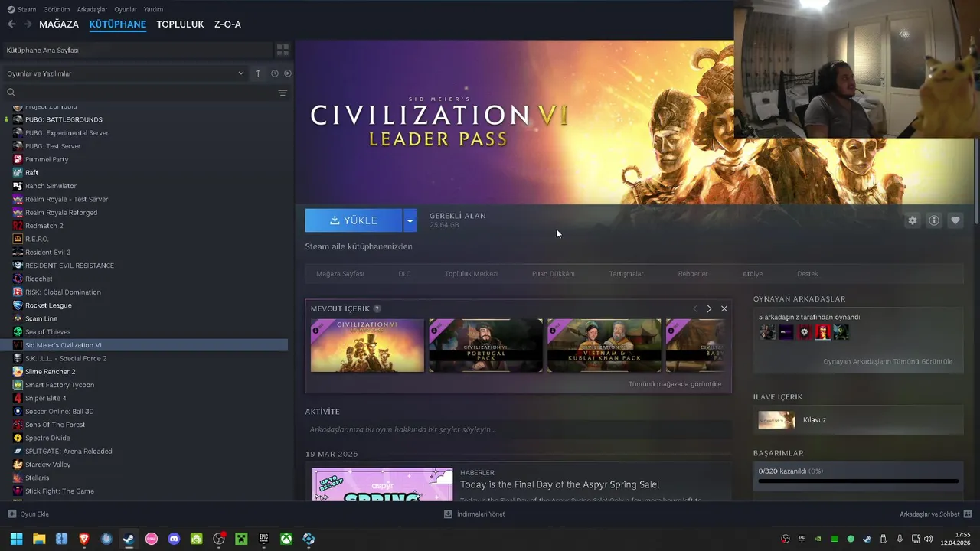Open Epic Games Launcher from taskbar
The image size is (980, 551).
[x=263, y=539]
